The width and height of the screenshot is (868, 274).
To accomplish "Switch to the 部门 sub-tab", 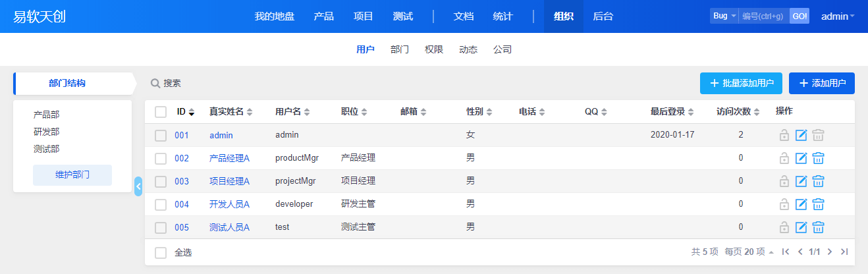I will click(400, 49).
